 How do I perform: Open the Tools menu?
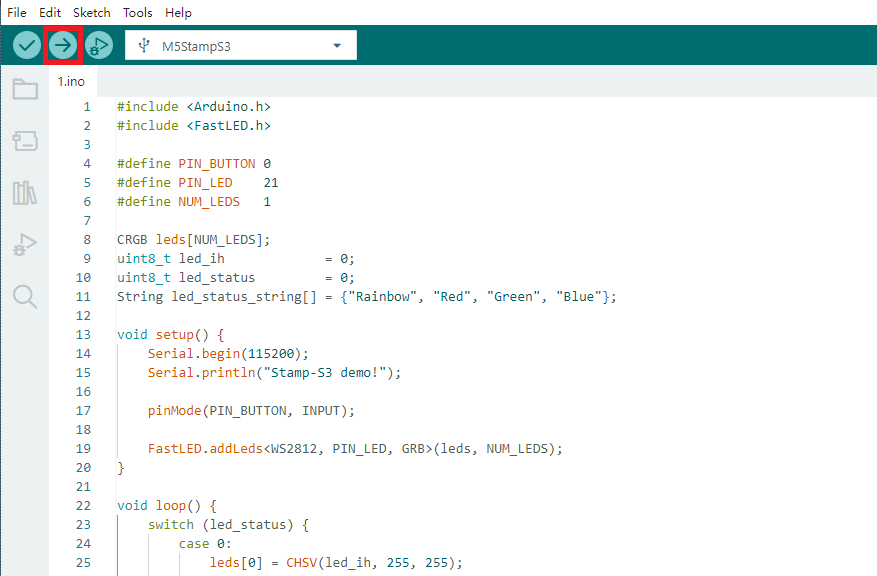(x=138, y=12)
